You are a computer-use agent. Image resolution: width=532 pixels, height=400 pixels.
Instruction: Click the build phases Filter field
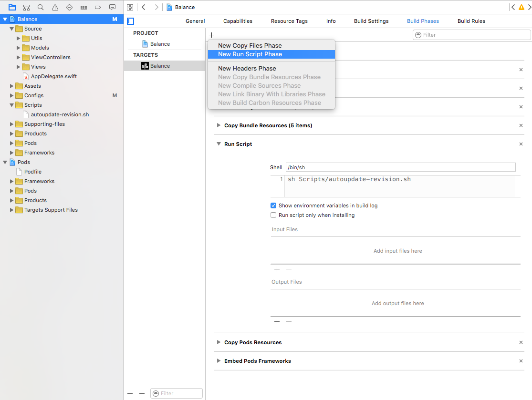point(471,35)
